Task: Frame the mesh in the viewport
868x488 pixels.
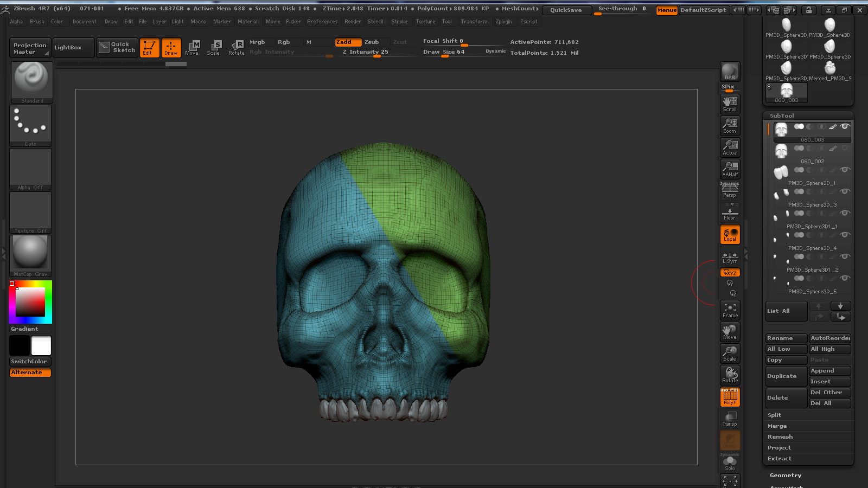Action: click(x=730, y=310)
